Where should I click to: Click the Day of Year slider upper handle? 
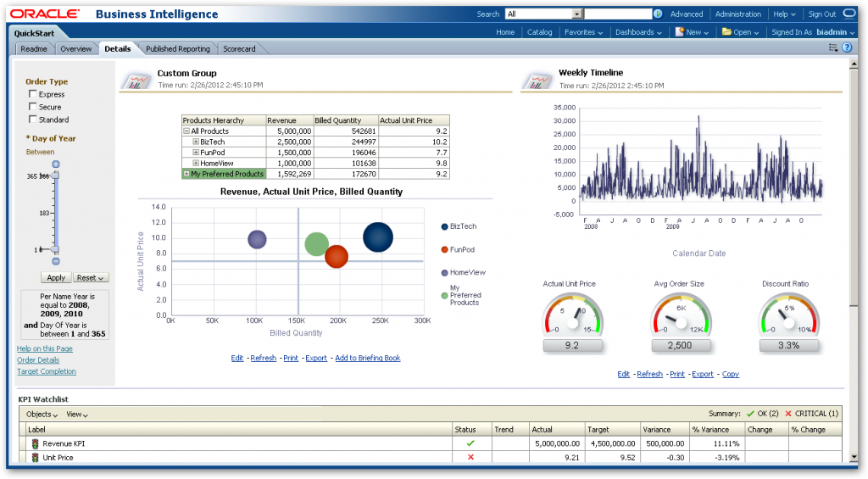click(55, 175)
